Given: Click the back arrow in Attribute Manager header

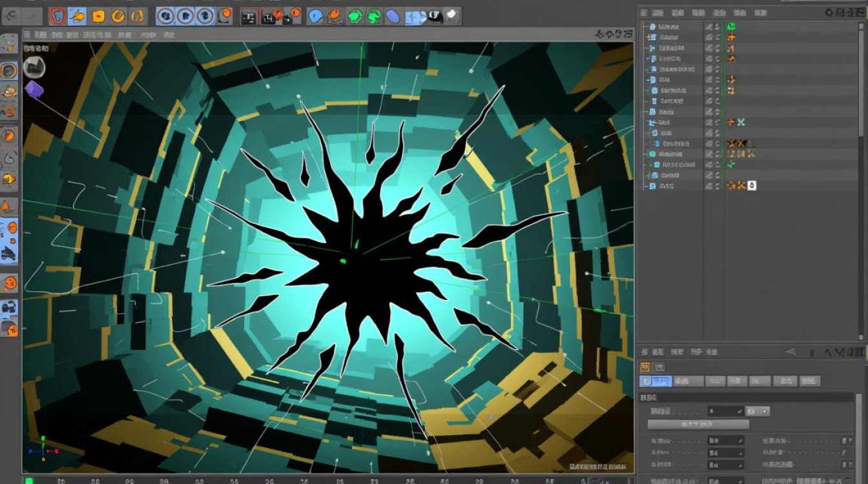Looking at the screenshot, I should pyautogui.click(x=790, y=352).
